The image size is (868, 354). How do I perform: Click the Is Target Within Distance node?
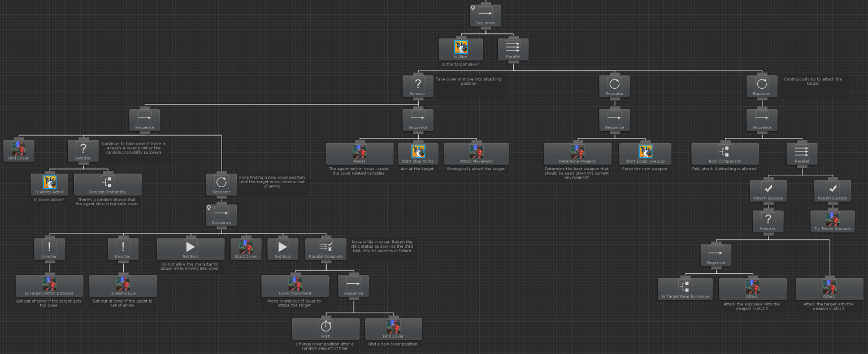pos(49,286)
